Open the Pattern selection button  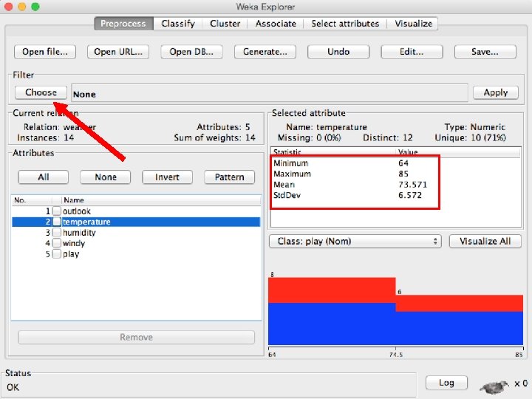coord(229,177)
